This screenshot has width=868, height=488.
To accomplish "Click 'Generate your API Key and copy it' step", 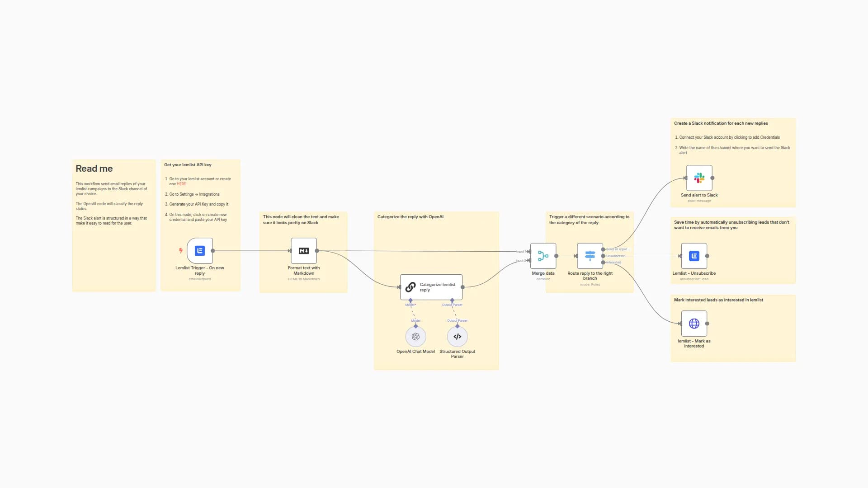I will (199, 204).
